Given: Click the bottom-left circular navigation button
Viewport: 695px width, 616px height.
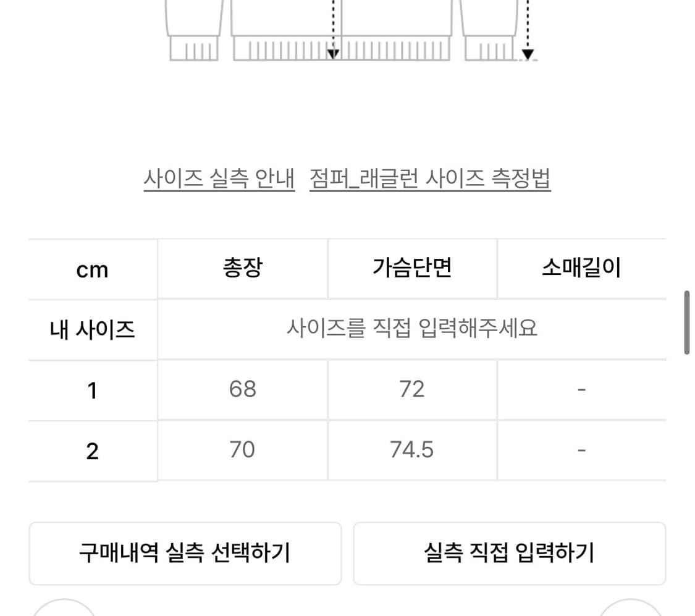Looking at the screenshot, I should 65,612.
